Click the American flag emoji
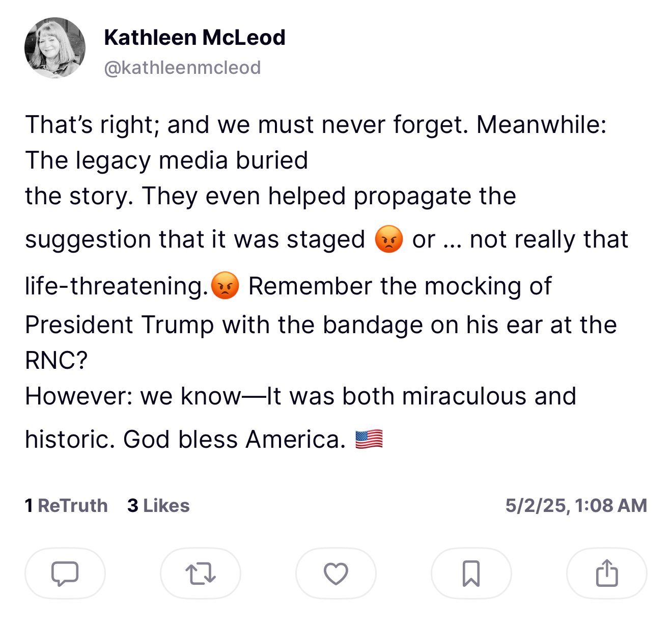Viewport: 672px width, 623px height. point(369,439)
